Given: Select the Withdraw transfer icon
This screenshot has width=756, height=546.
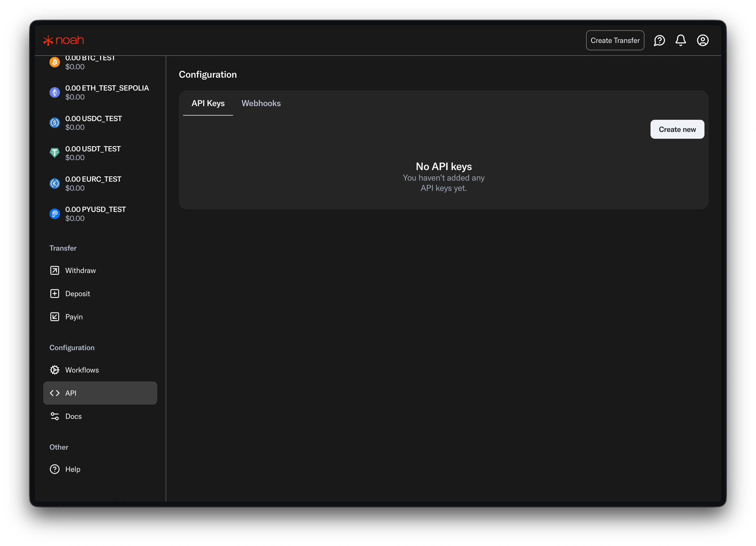Looking at the screenshot, I should [54, 270].
